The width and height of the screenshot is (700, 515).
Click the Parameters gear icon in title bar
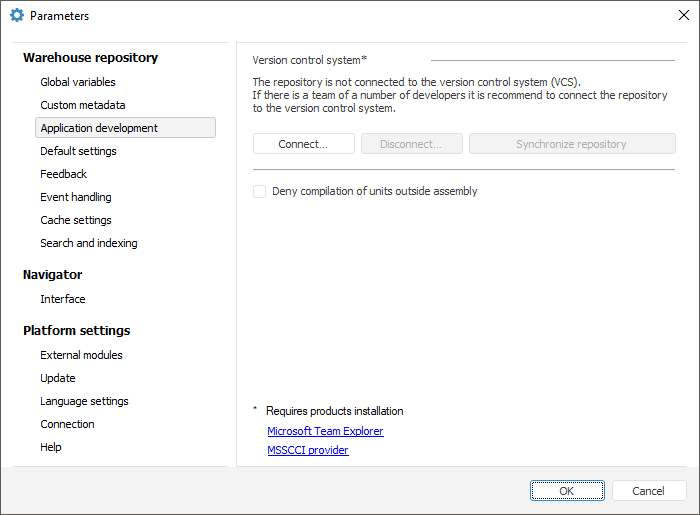coord(16,16)
